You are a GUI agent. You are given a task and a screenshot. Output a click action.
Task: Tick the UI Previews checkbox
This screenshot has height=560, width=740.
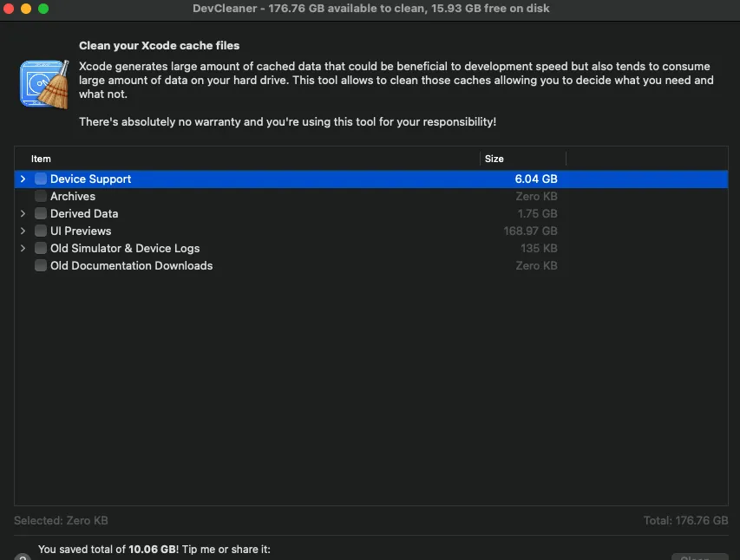click(x=41, y=231)
